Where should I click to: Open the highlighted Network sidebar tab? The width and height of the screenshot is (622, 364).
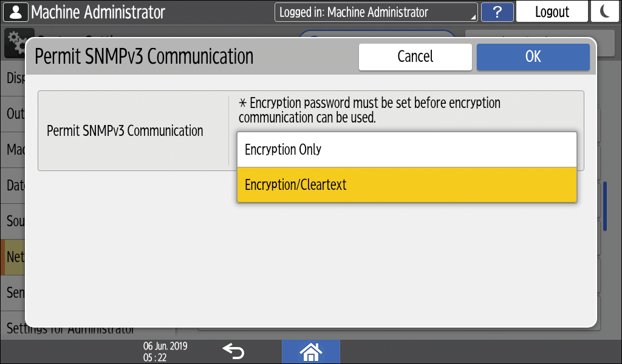[x=13, y=257]
